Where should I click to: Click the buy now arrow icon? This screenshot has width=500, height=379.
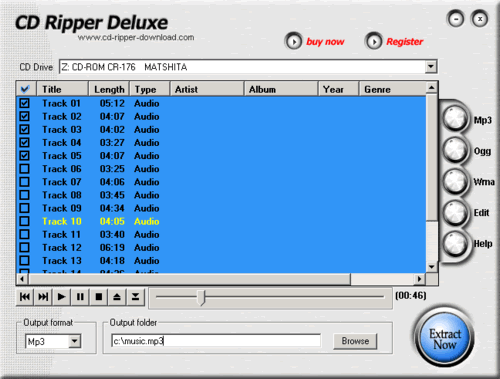[x=294, y=42]
